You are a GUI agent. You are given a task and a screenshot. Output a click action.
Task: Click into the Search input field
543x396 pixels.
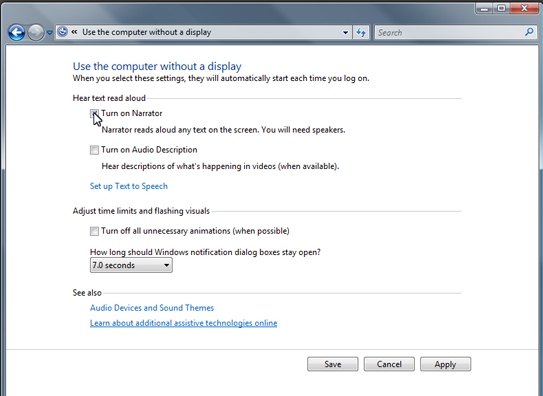click(450, 33)
